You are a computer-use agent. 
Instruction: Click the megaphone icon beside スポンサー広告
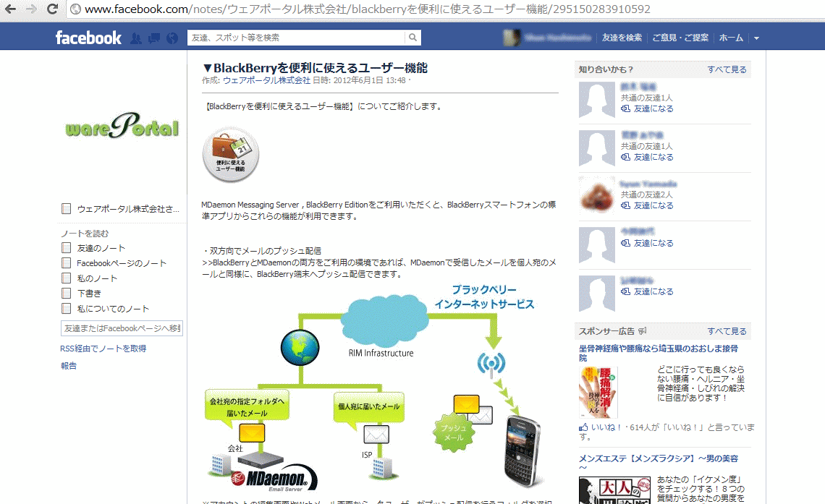[x=643, y=331]
